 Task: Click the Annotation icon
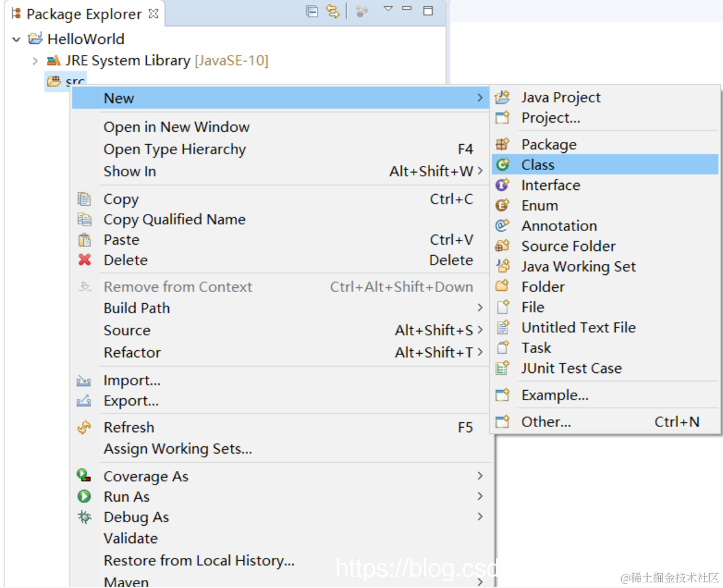502,226
